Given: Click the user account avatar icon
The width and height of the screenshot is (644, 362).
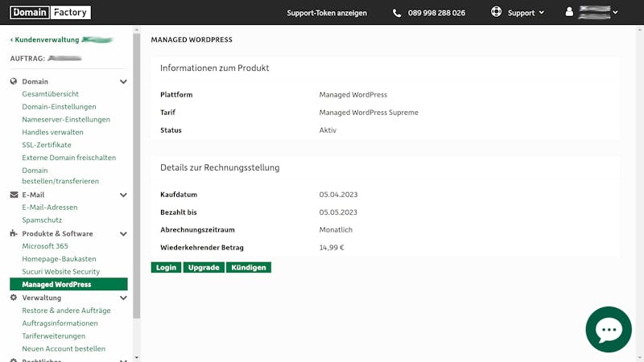Looking at the screenshot, I should coord(569,12).
